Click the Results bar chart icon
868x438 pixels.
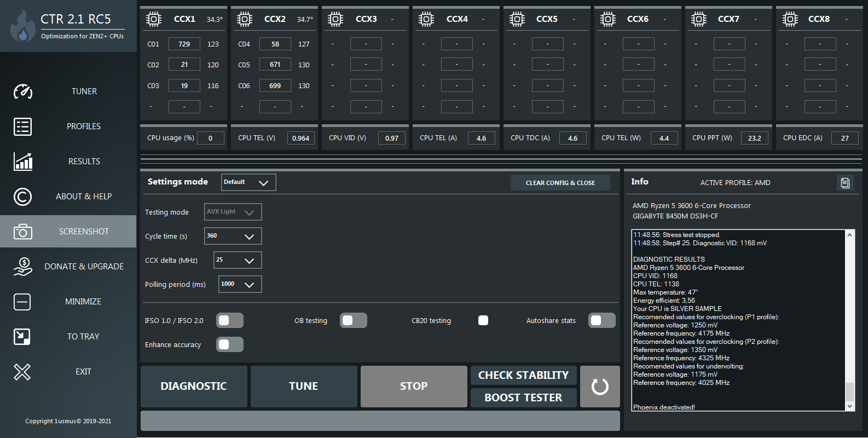(22, 162)
